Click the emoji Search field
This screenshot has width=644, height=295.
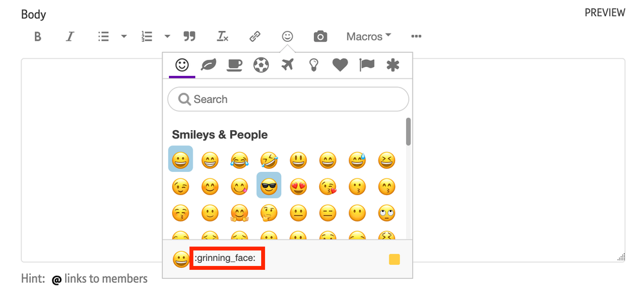pyautogui.click(x=288, y=99)
